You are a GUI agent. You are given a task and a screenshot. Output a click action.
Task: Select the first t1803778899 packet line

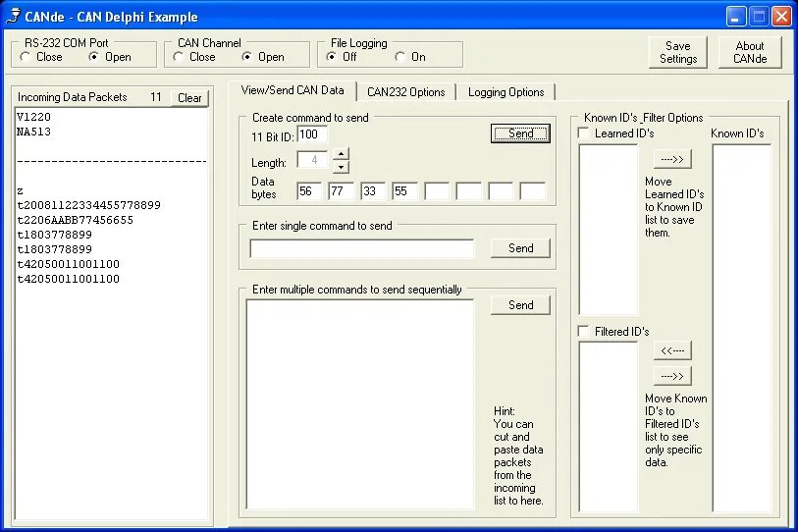click(54, 235)
